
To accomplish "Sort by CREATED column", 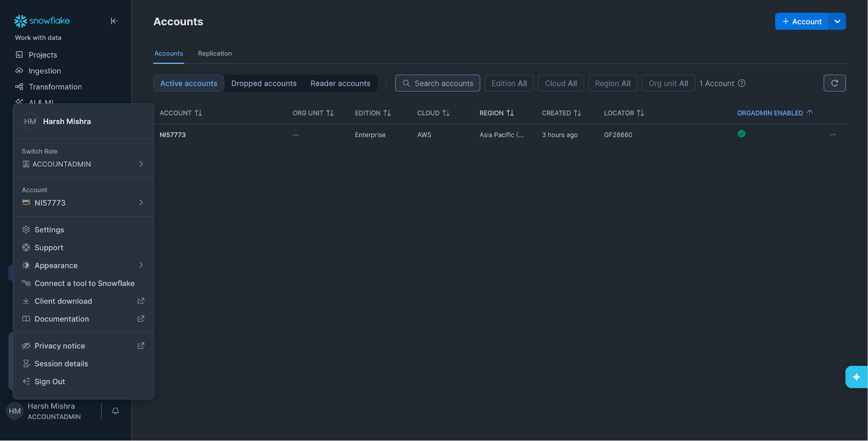I will pyautogui.click(x=561, y=113).
